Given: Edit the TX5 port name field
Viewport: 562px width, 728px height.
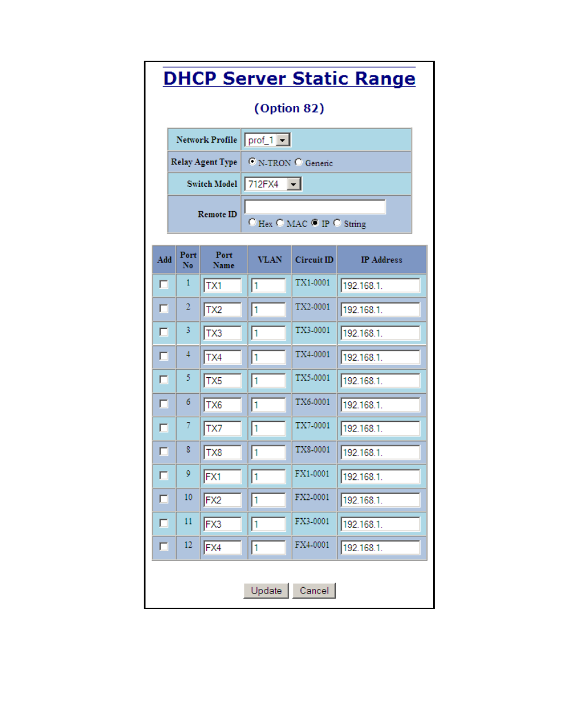Looking at the screenshot, I should pos(223,381).
